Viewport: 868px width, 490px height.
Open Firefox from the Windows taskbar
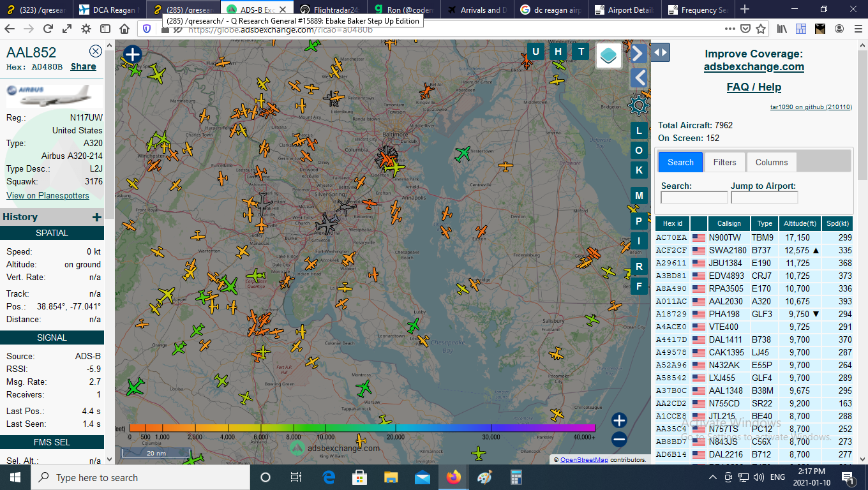click(453, 477)
